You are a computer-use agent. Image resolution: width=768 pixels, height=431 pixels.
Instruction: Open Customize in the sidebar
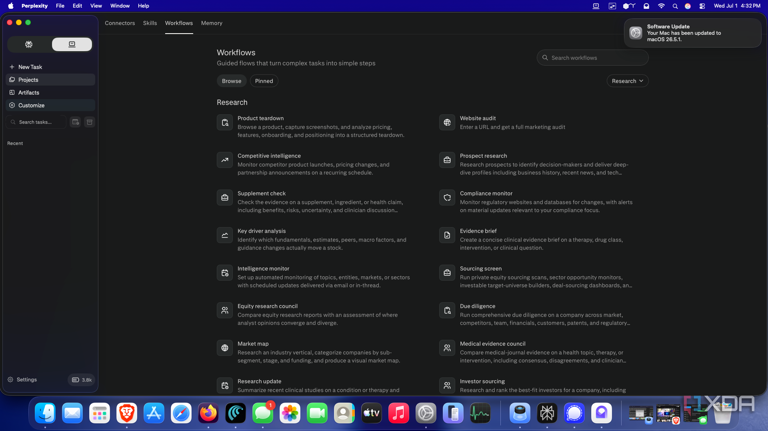point(50,105)
